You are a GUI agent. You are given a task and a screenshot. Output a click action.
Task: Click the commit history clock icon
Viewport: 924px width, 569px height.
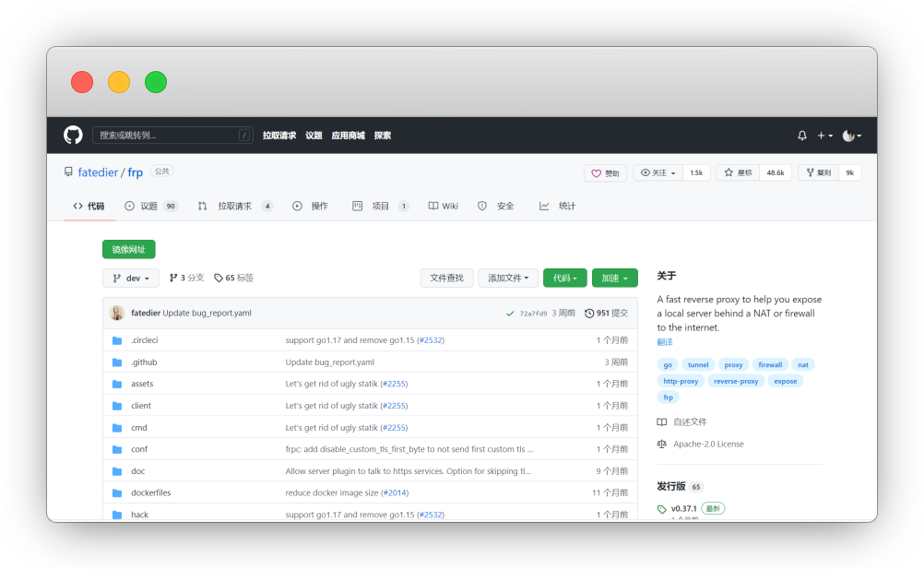point(589,314)
